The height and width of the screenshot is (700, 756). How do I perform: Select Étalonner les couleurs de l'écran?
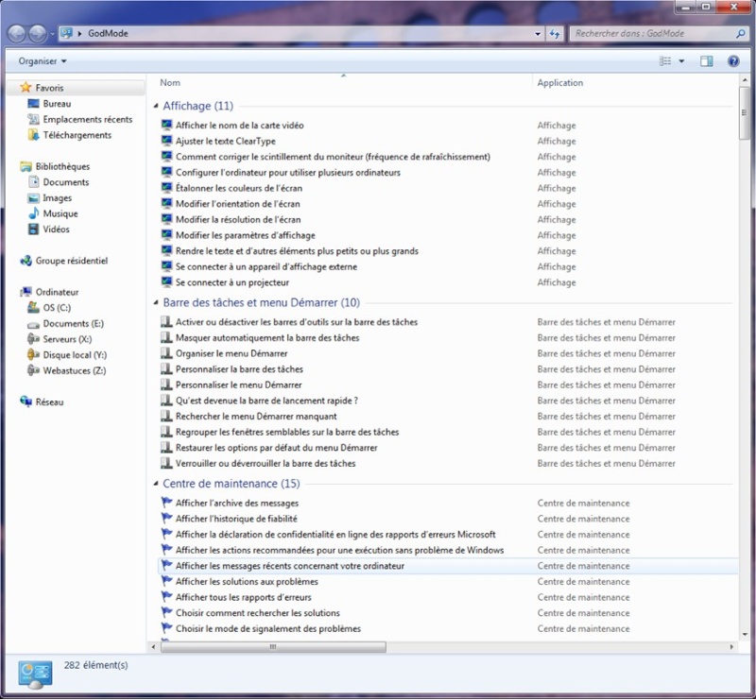pyautogui.click(x=239, y=188)
